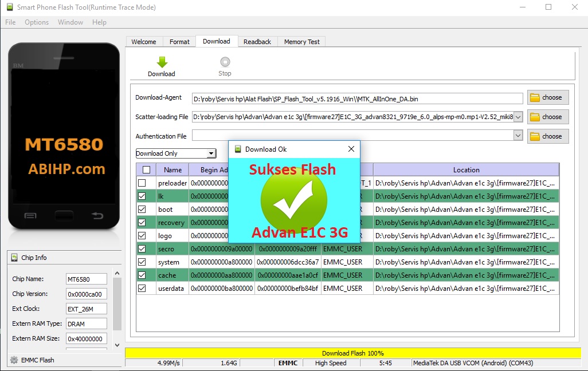Click the Begin Address column header
This screenshot has width=588, height=371.
pos(209,170)
